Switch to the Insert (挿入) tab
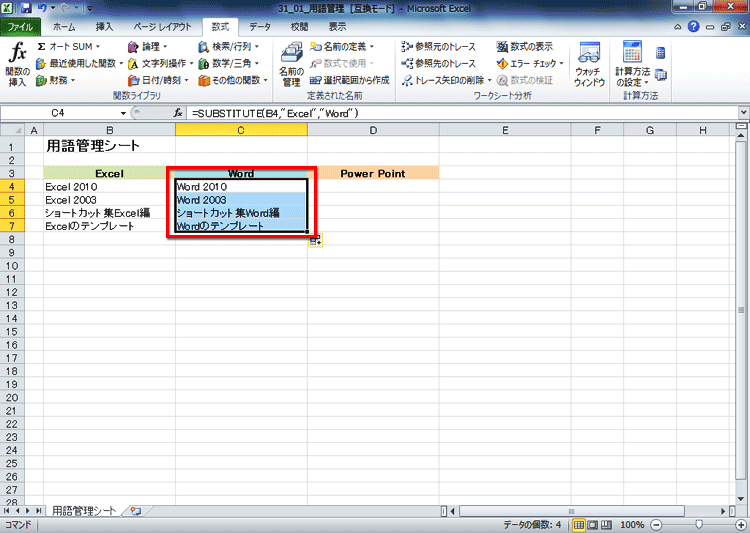 [104, 27]
